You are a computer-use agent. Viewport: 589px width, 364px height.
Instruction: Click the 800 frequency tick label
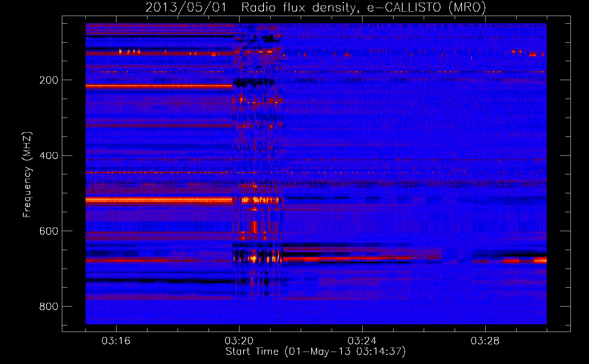pos(49,307)
